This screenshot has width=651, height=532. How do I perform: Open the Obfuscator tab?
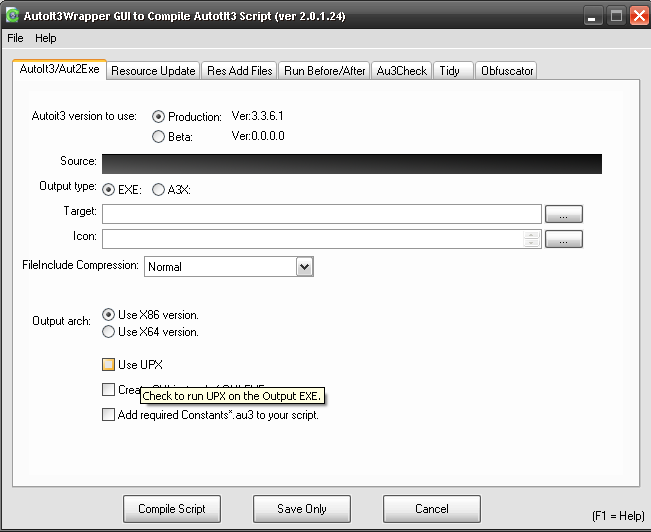coord(507,71)
